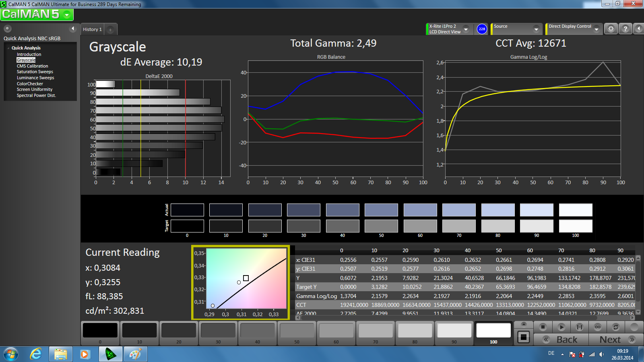Select the History 1 tab
This screenshot has height=362, width=644.
coord(92,29)
